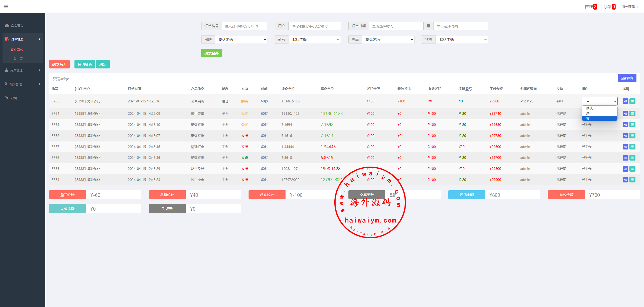Screen dimensions: 644x307
Task: Click the 订单编号 search input field
Action: (x=244, y=26)
